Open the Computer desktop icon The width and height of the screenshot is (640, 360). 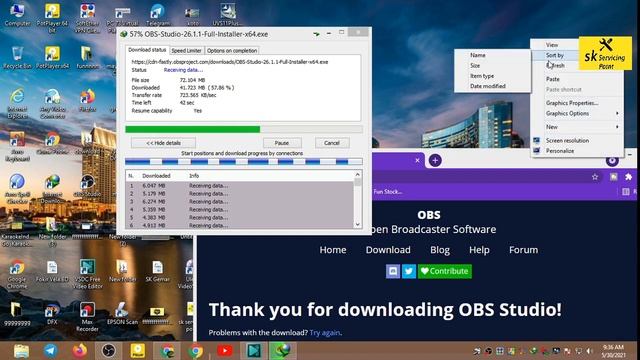click(18, 14)
